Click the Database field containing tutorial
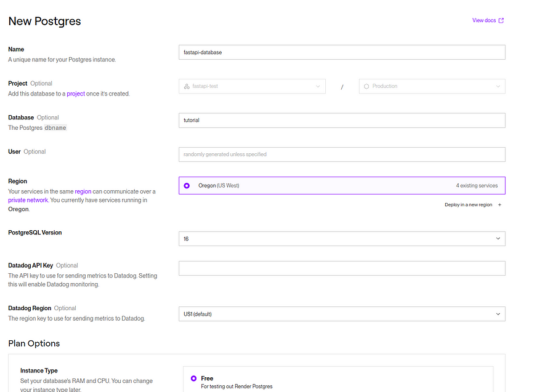 pyautogui.click(x=342, y=120)
